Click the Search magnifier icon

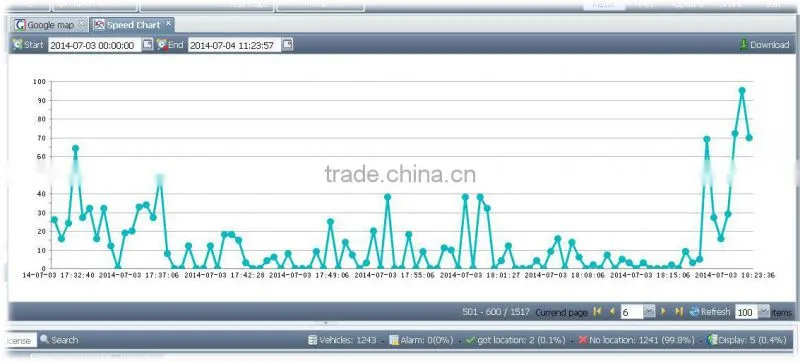[x=44, y=339]
